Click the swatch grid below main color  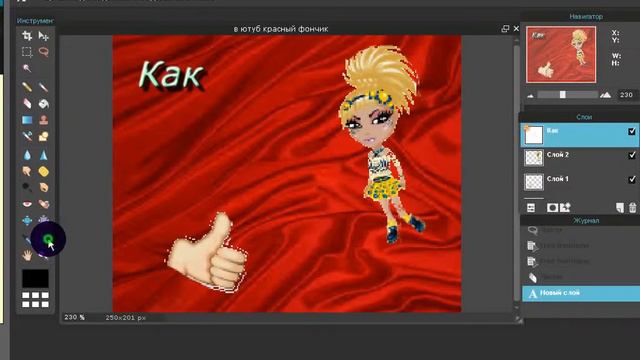35,300
